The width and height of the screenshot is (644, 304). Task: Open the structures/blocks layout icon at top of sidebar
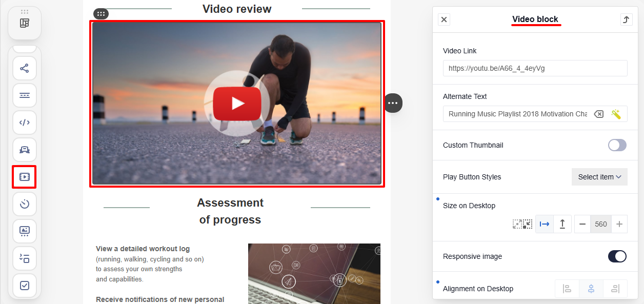coord(25,23)
